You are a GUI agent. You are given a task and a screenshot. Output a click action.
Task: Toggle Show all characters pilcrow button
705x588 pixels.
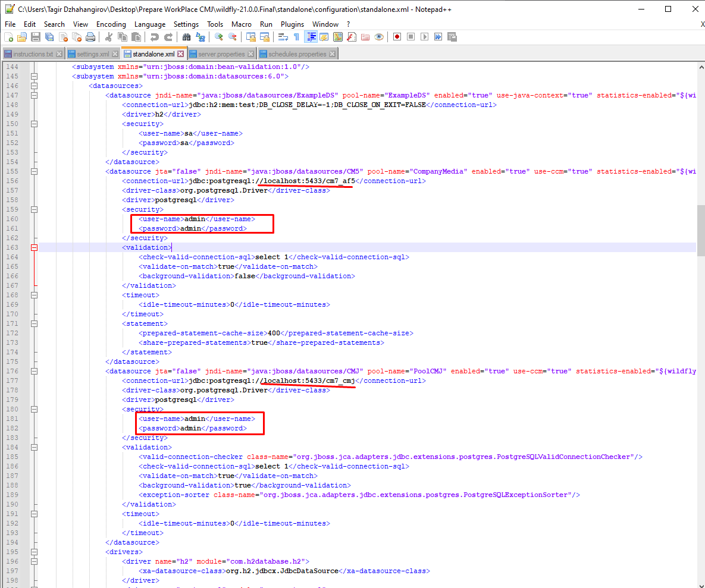(296, 37)
